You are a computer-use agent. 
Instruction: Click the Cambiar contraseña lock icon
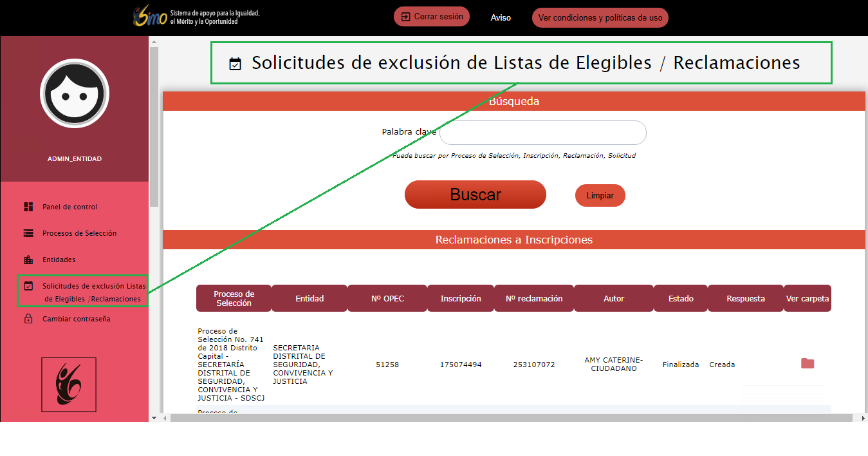click(28, 319)
